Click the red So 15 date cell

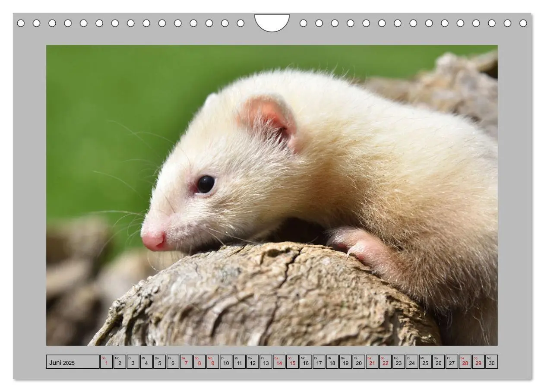click(292, 362)
